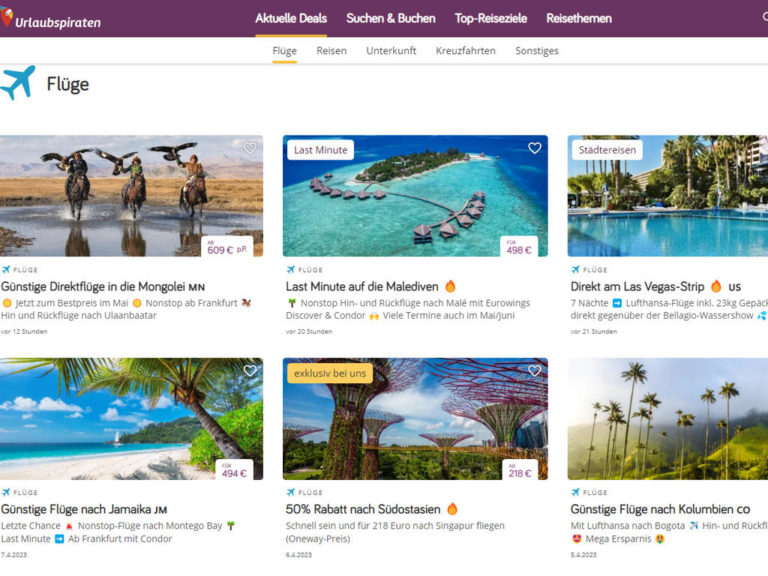
Task: Open Kolumbien palm trees thumbnail
Action: coord(668,419)
